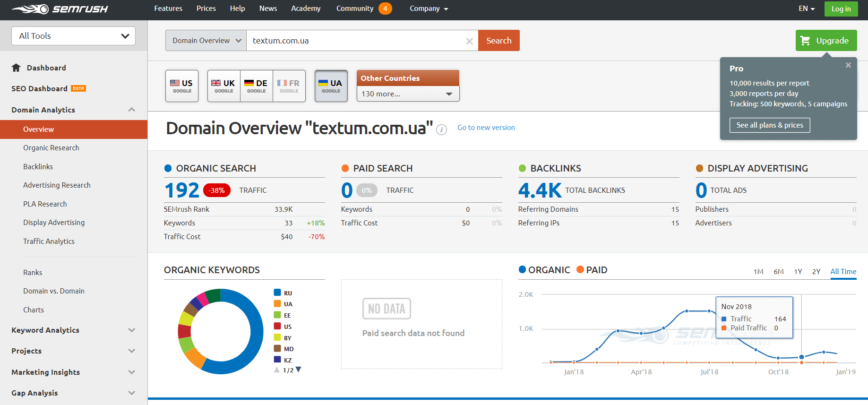Click the RU blue legend swatch

coord(277,293)
